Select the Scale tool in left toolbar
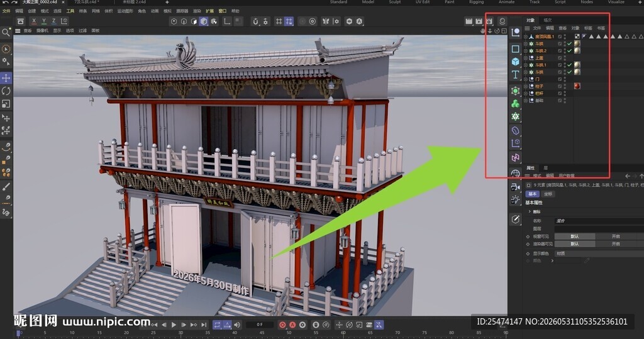The image size is (644, 339). click(6, 104)
